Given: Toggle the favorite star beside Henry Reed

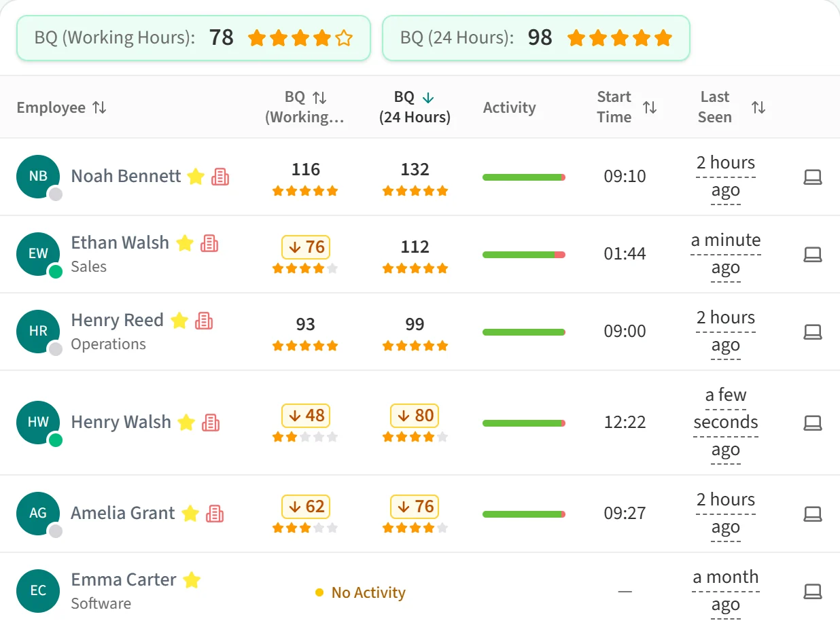Looking at the screenshot, I should (x=179, y=321).
